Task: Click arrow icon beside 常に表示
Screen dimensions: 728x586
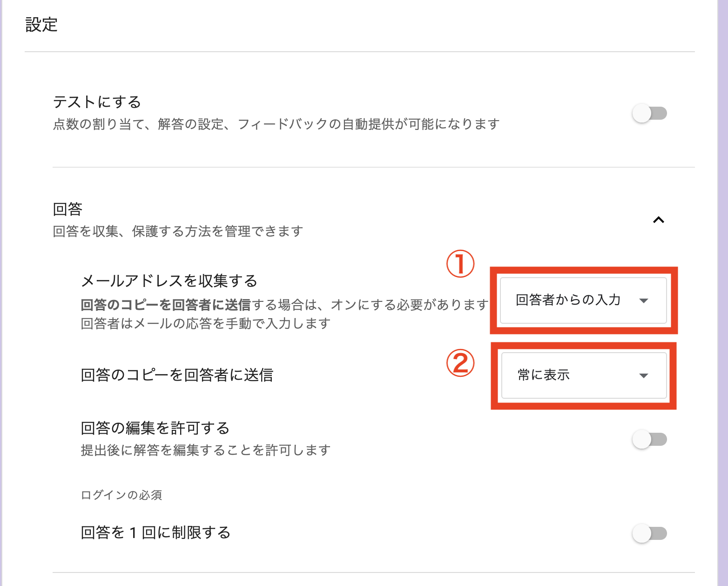Action: 644,376
